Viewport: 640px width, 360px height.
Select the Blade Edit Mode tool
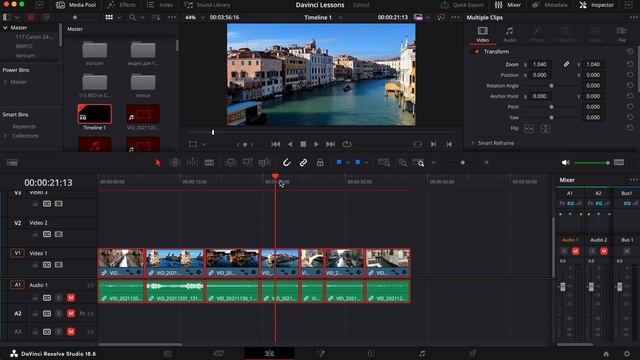pos(209,162)
